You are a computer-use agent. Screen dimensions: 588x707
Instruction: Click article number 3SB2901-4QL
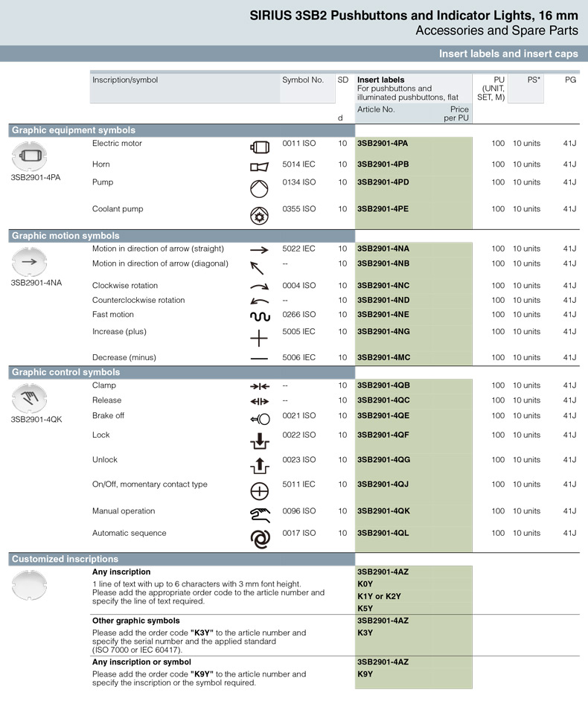tap(383, 534)
